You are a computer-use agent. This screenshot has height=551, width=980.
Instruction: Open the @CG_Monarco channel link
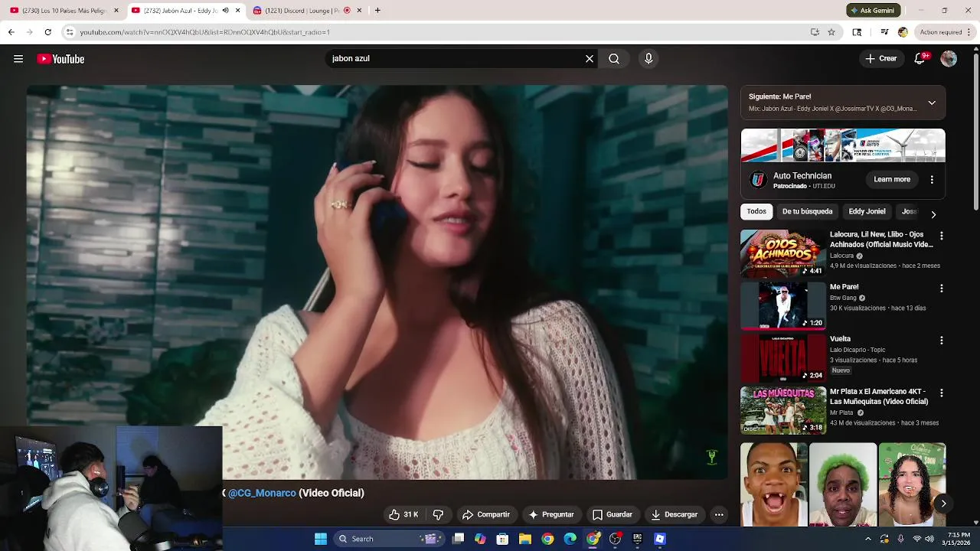[262, 493]
